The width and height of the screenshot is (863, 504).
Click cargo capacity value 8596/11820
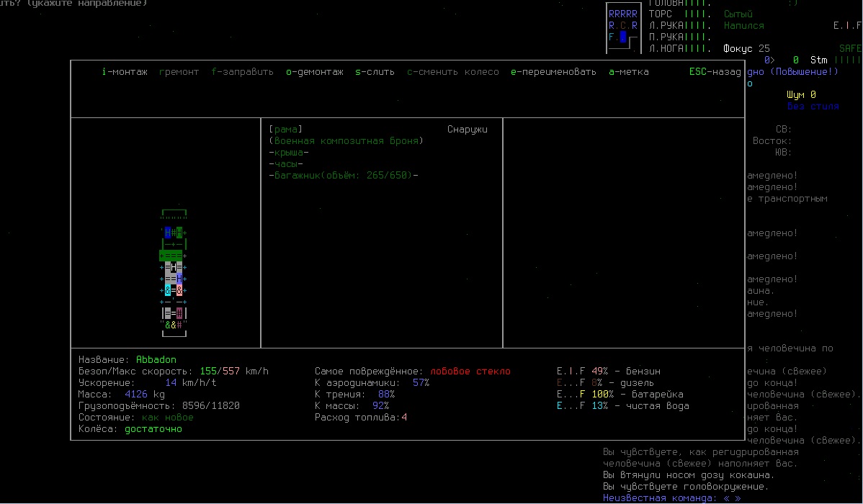(211, 406)
